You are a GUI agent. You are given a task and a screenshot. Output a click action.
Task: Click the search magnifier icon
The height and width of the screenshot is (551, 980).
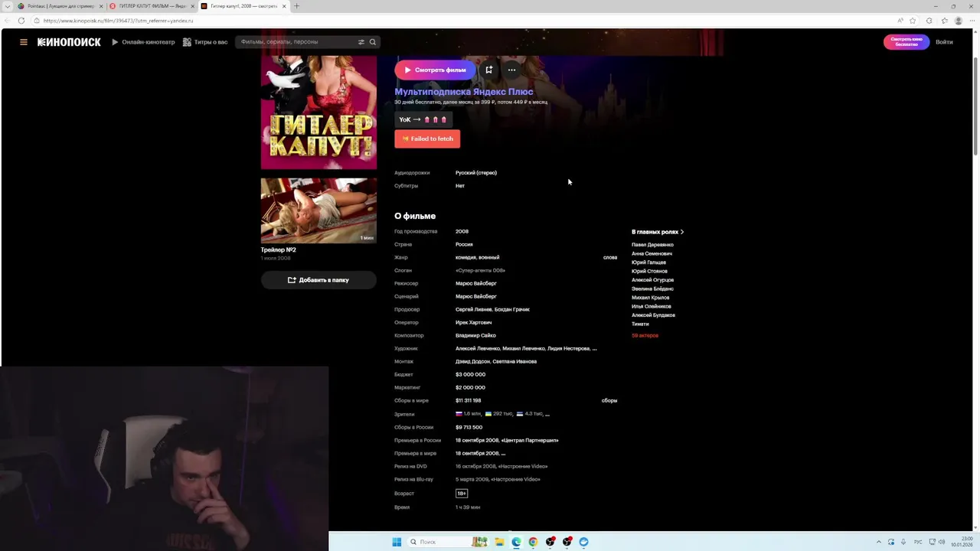(373, 42)
